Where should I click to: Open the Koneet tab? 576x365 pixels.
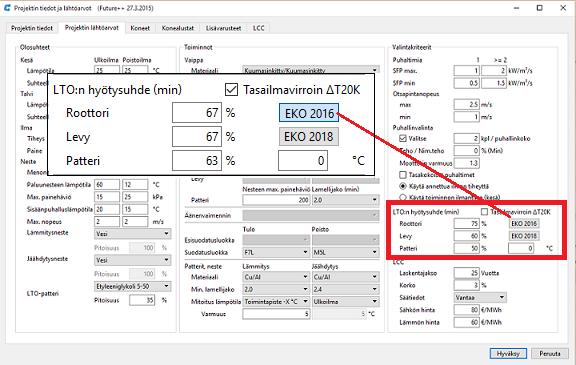pos(140,28)
